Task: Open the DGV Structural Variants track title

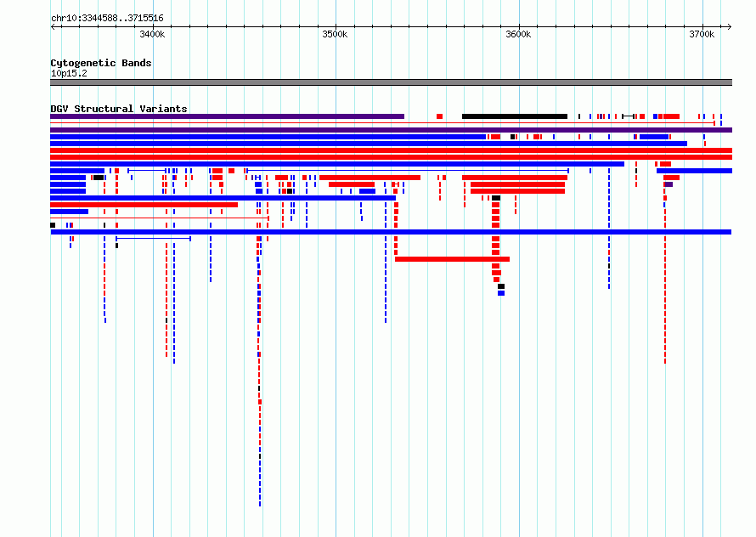Action: tap(119, 109)
